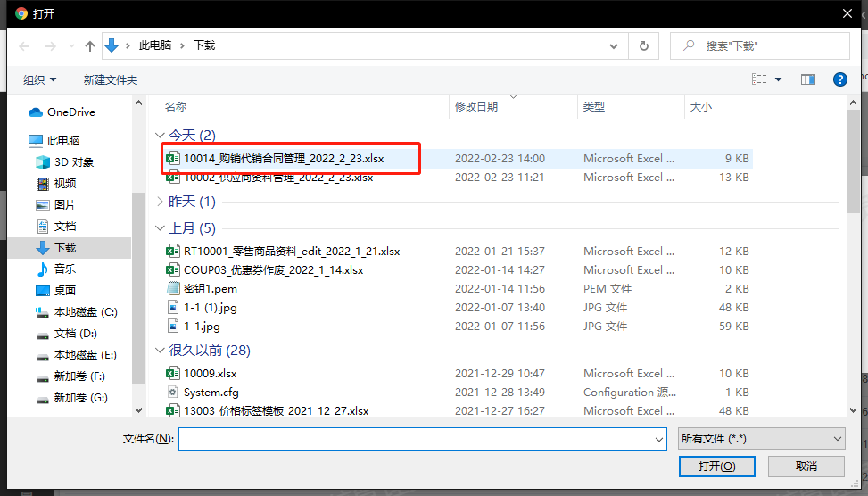Open recent locations dropdown arrow

click(71, 46)
